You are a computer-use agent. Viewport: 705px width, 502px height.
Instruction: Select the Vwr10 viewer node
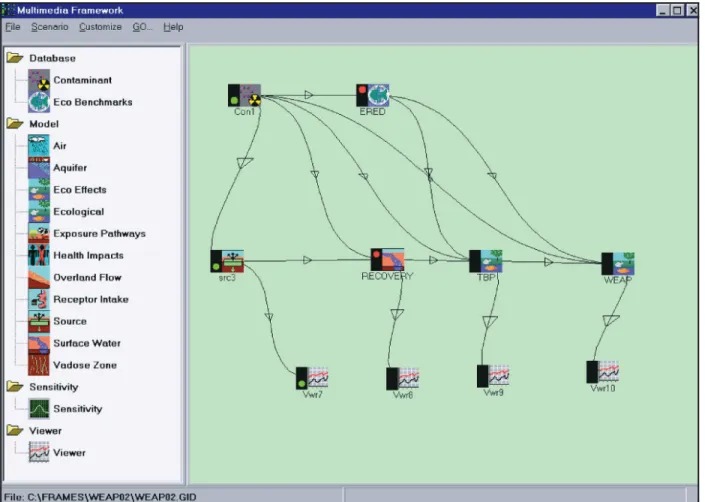click(603, 372)
